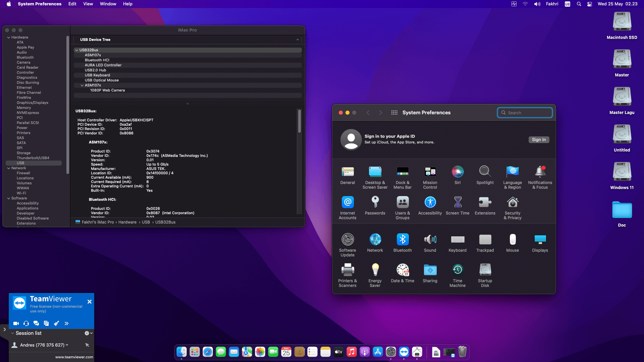Open Mouse preferences pane
Viewport: 644px width, 362px height.
coord(513,243)
